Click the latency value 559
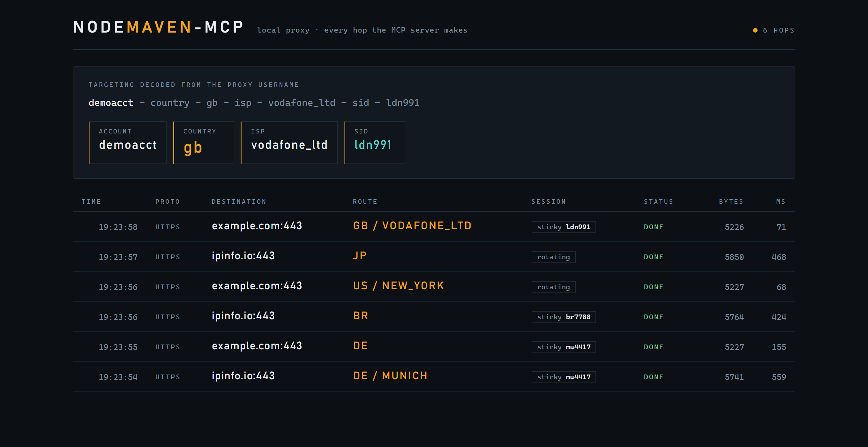Screen dimensions: 868x447 (x=779, y=377)
